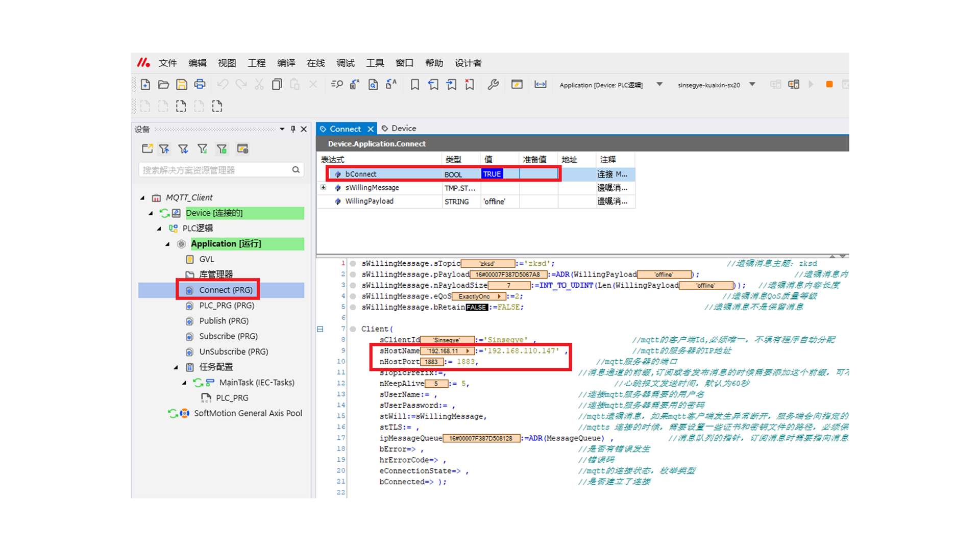Screen dimensions: 980x551
Task: Close the Connect editor tab
Action: tap(371, 129)
